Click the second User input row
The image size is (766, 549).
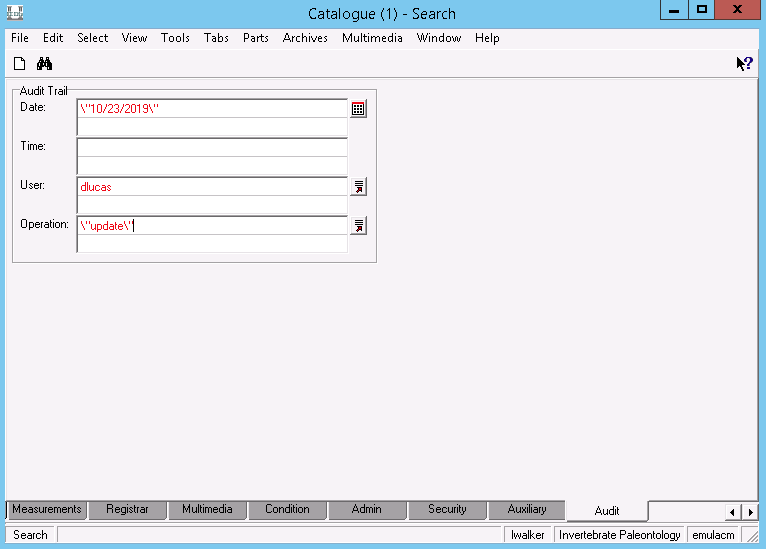pyautogui.click(x=212, y=205)
